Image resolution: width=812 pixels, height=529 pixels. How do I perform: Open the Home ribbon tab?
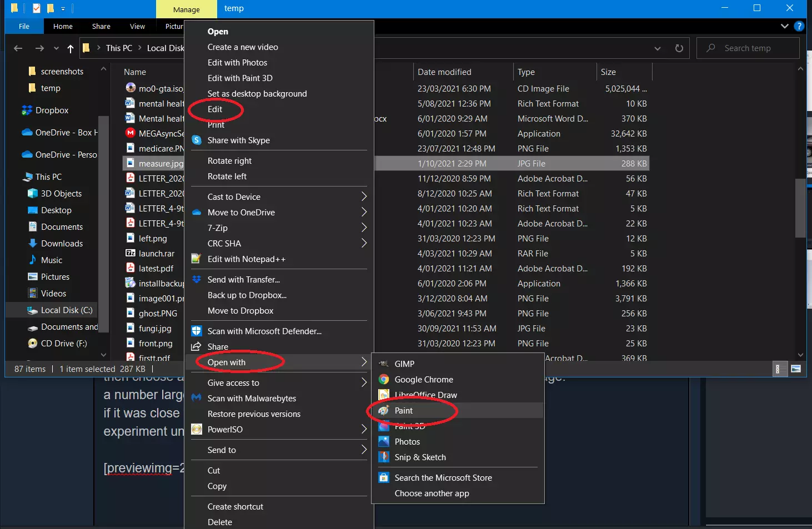pos(63,26)
